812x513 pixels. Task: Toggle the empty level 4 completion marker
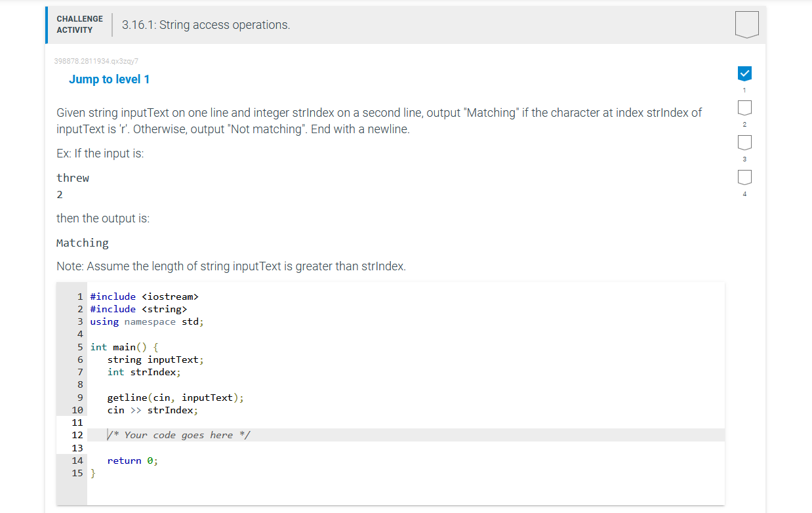click(x=744, y=176)
